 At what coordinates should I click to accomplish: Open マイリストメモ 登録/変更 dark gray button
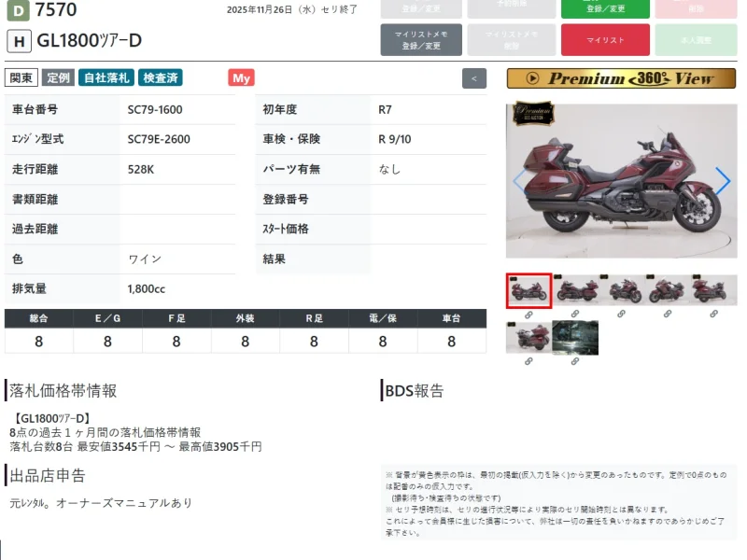[421, 40]
